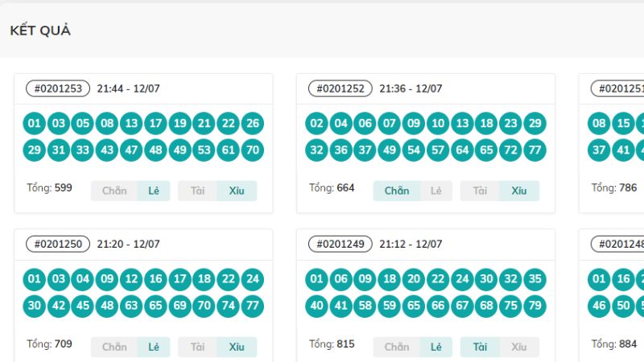Select Chẵn toggle in draw #0201252
The height and width of the screenshot is (362, 644).
tap(397, 191)
